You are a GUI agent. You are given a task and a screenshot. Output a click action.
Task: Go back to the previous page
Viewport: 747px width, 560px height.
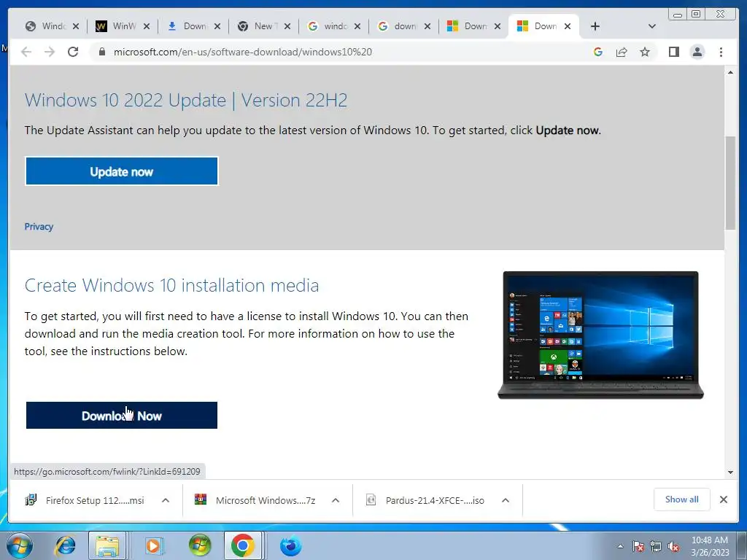coord(26,52)
